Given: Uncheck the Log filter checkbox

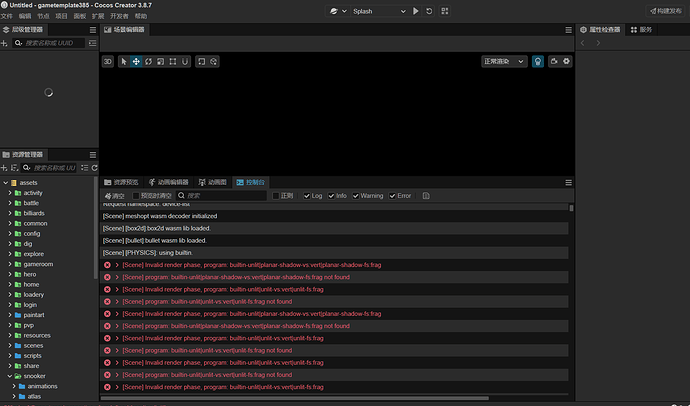Looking at the screenshot, I should point(307,196).
